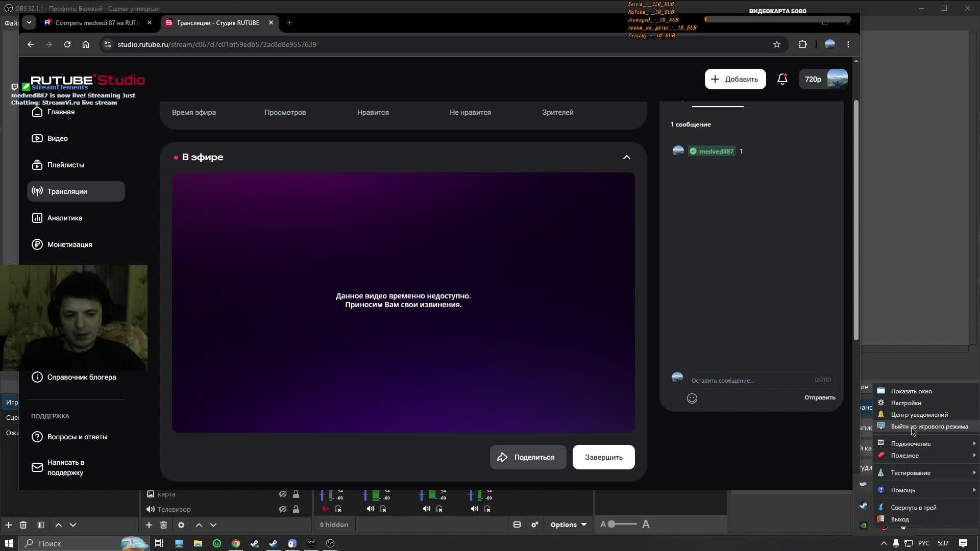View site information for studio.rutube.ru
Image resolution: width=980 pixels, height=551 pixels.
point(107,44)
